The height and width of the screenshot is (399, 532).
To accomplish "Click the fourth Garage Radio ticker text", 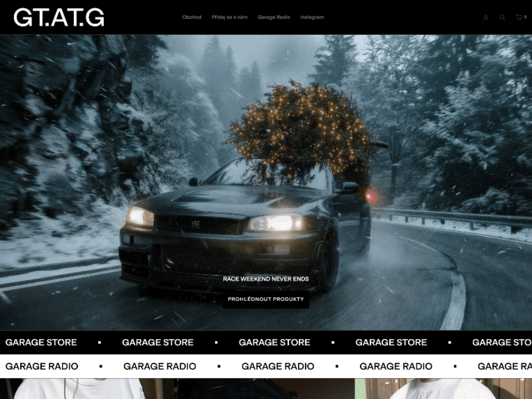I will [396, 366].
